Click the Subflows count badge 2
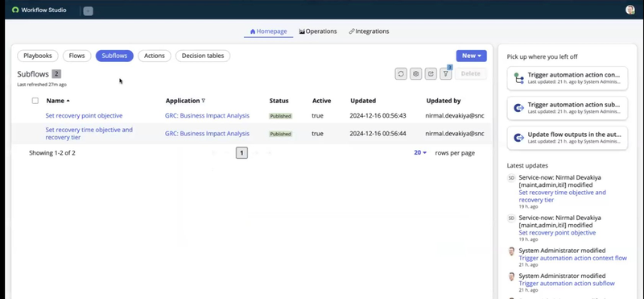 [x=56, y=74]
